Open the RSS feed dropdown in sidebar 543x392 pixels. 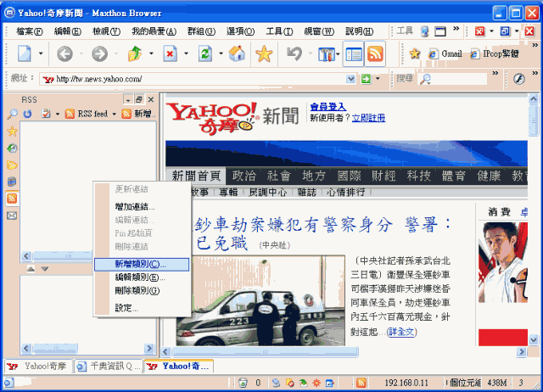[x=91, y=114]
